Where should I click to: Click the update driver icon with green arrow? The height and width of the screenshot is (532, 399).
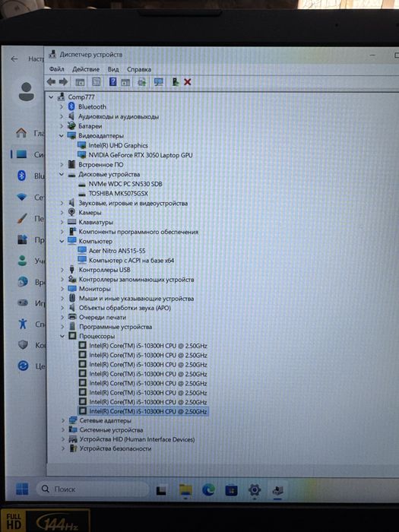pos(175,82)
